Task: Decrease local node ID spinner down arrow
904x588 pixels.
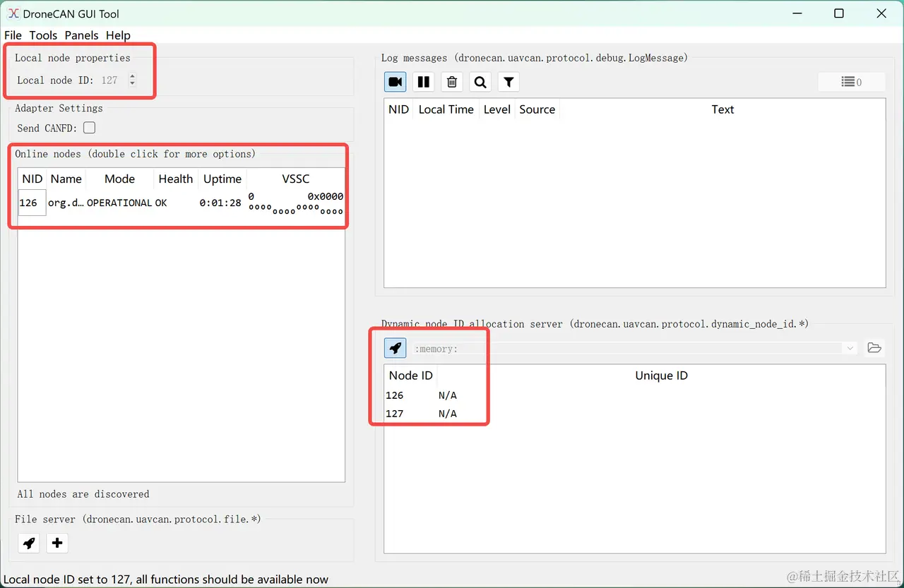Action: coord(132,84)
